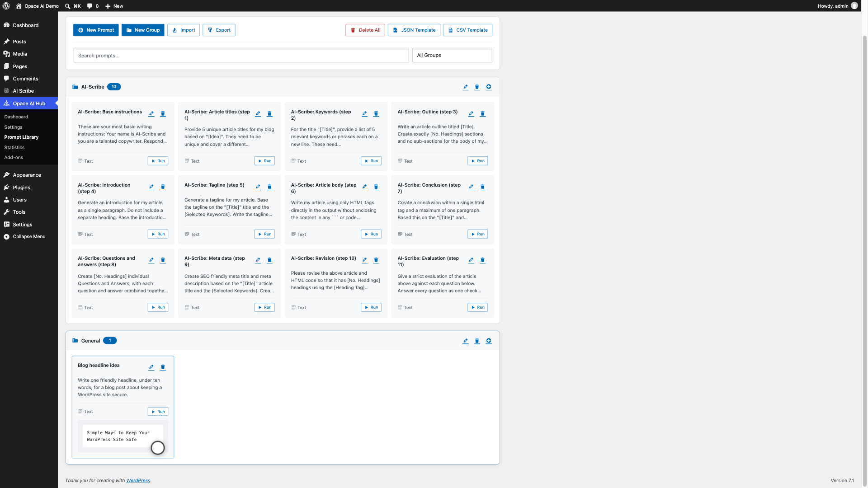Viewport: 868px width, 488px height.
Task: Run the Evaluation (step 11) prompt
Action: [478, 307]
